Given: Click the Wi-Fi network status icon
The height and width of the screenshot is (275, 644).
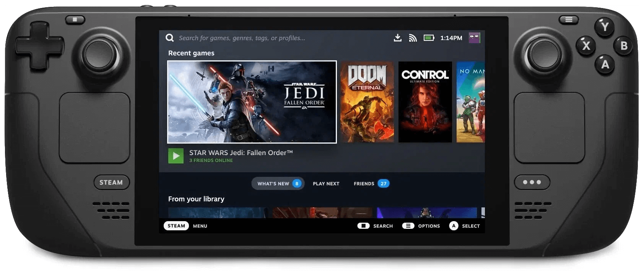Looking at the screenshot, I should pos(413,38).
